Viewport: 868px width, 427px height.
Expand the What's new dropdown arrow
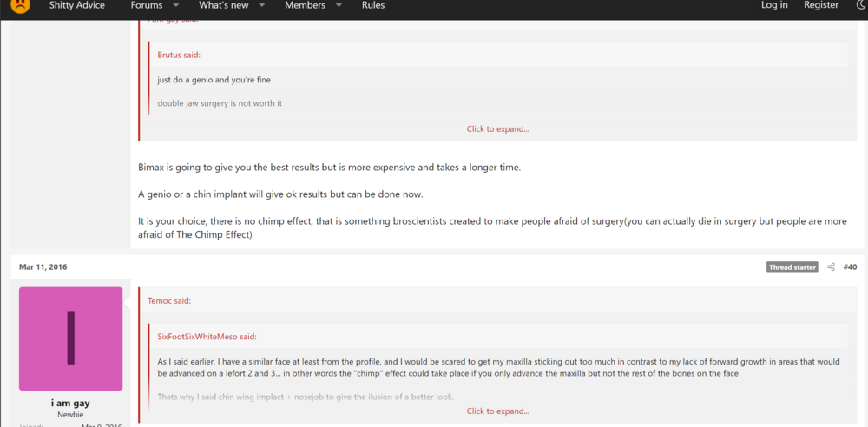click(262, 5)
